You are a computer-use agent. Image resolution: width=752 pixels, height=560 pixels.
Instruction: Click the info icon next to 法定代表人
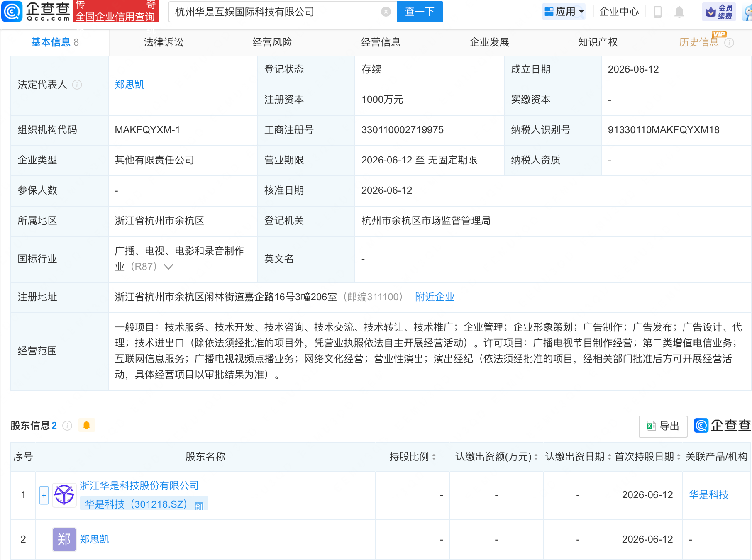tap(77, 85)
